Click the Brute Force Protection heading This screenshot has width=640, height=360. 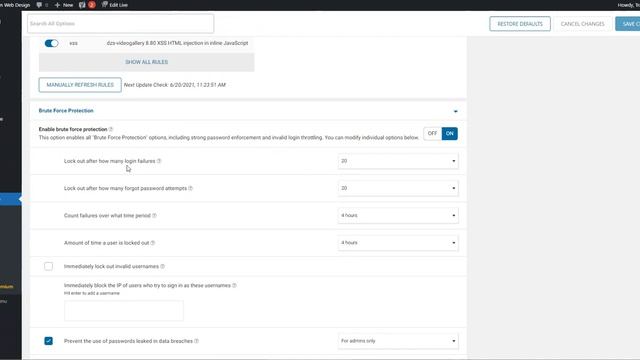[x=66, y=111]
